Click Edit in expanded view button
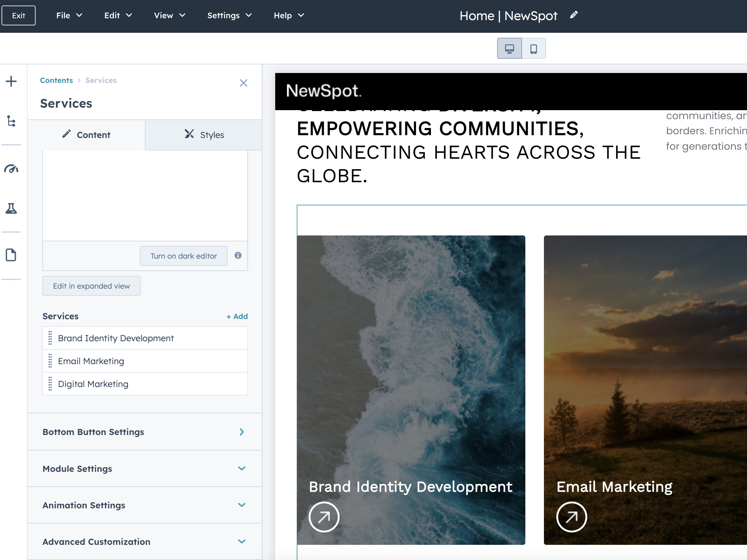This screenshot has width=747, height=560. click(x=91, y=286)
